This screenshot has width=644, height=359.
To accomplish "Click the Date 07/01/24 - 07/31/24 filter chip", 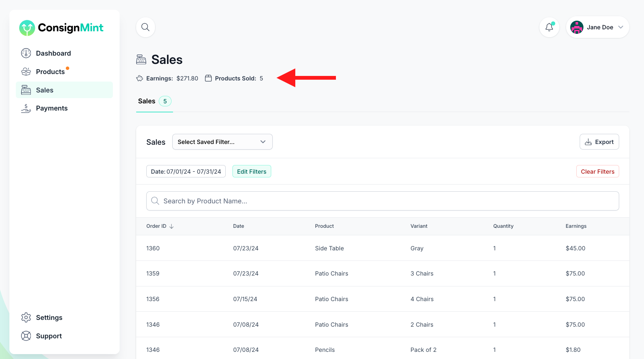I will (186, 171).
